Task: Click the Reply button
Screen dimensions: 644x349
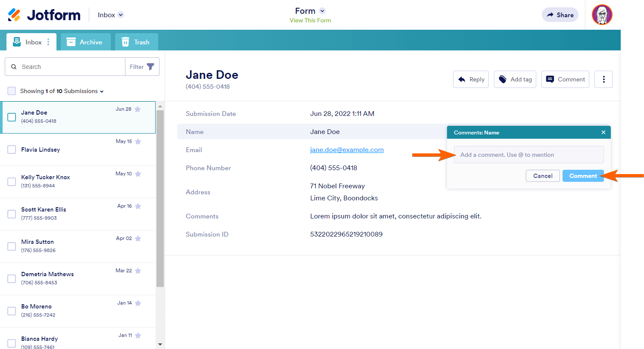Action: coord(471,79)
